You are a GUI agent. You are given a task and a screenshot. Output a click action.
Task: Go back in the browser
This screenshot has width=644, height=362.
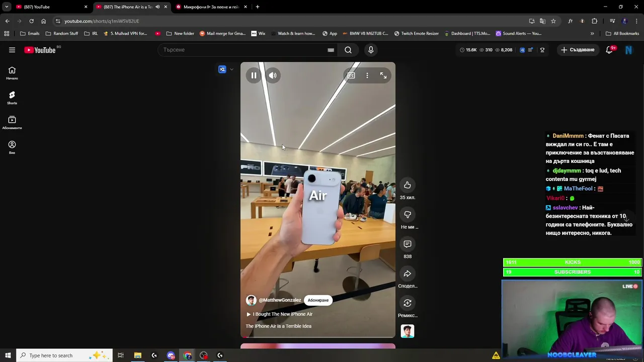[7, 21]
